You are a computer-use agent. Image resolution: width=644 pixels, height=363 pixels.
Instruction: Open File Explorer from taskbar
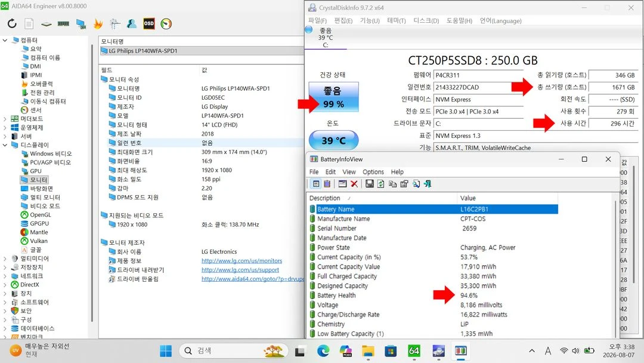click(x=368, y=350)
